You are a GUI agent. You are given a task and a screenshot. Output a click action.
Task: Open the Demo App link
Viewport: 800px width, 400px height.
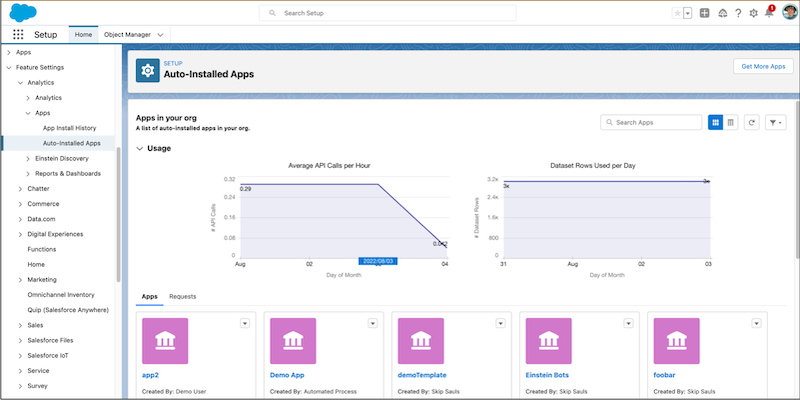pyautogui.click(x=287, y=375)
